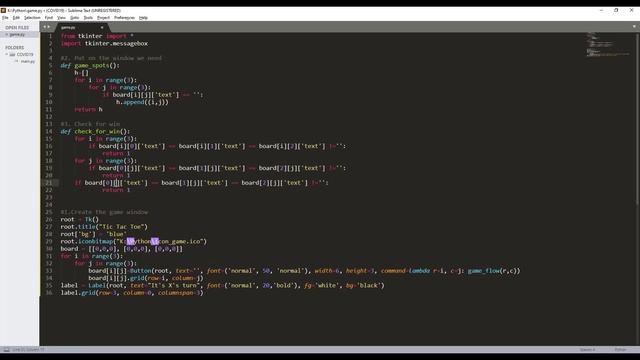Close the game.py tab
The width and height of the screenshot is (640, 360).
102,27
